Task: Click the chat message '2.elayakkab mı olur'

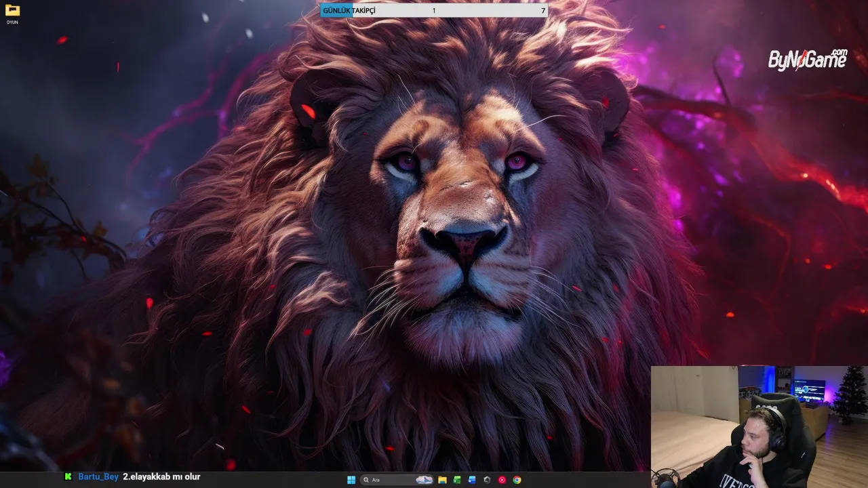Action: click(161, 477)
